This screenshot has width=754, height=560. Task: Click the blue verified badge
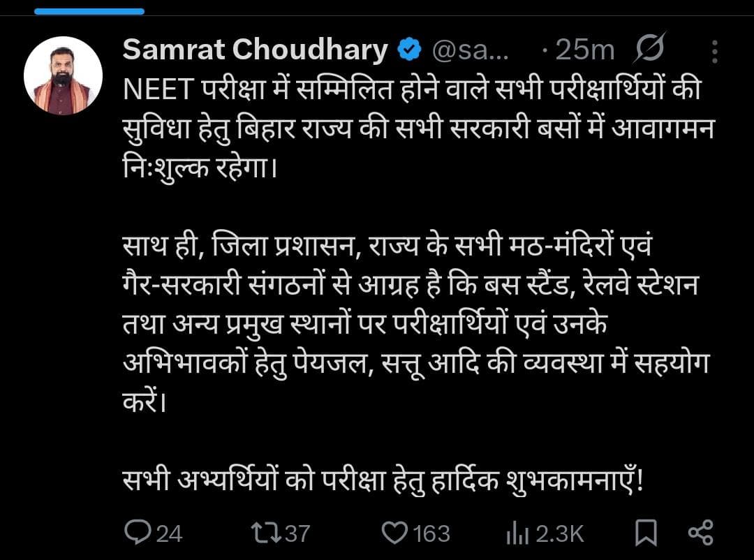pos(409,50)
